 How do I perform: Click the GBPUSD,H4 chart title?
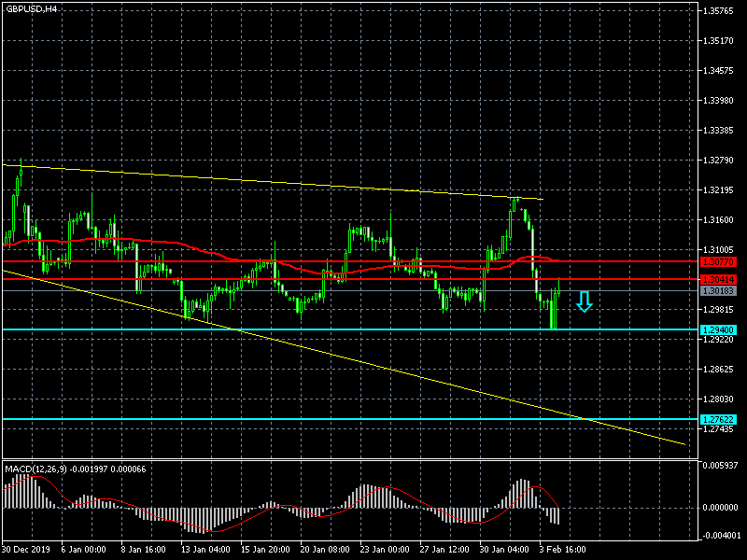30,8
